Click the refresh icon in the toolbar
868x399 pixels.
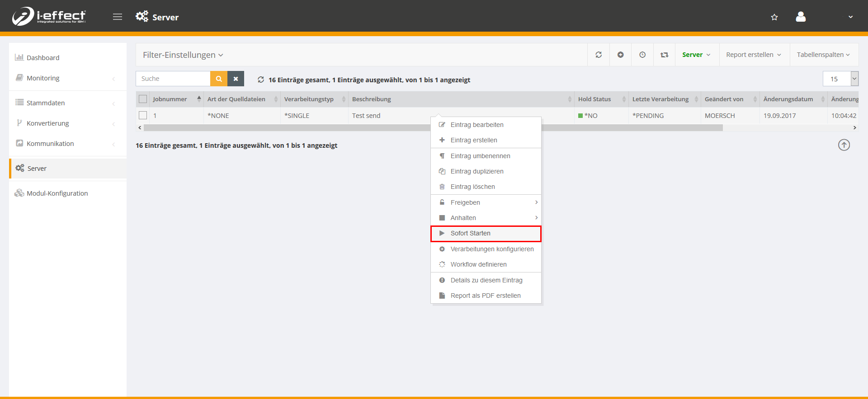pyautogui.click(x=599, y=55)
